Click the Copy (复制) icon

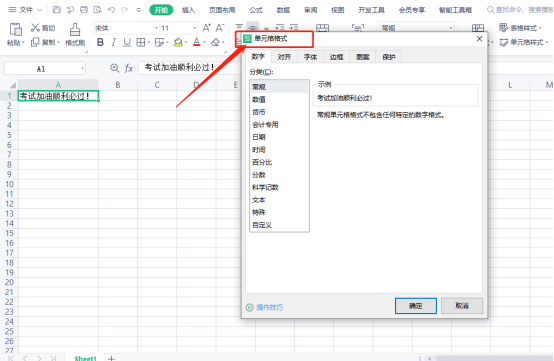pos(35,42)
